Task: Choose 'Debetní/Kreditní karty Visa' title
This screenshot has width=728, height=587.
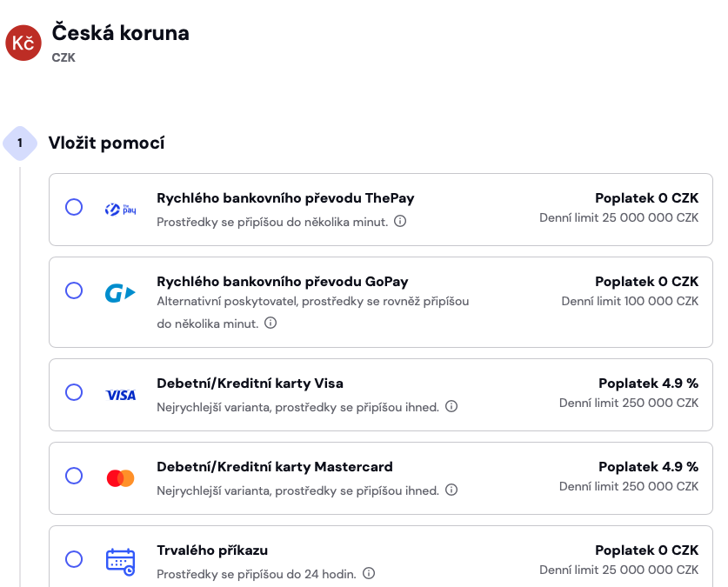Action: [250, 384]
